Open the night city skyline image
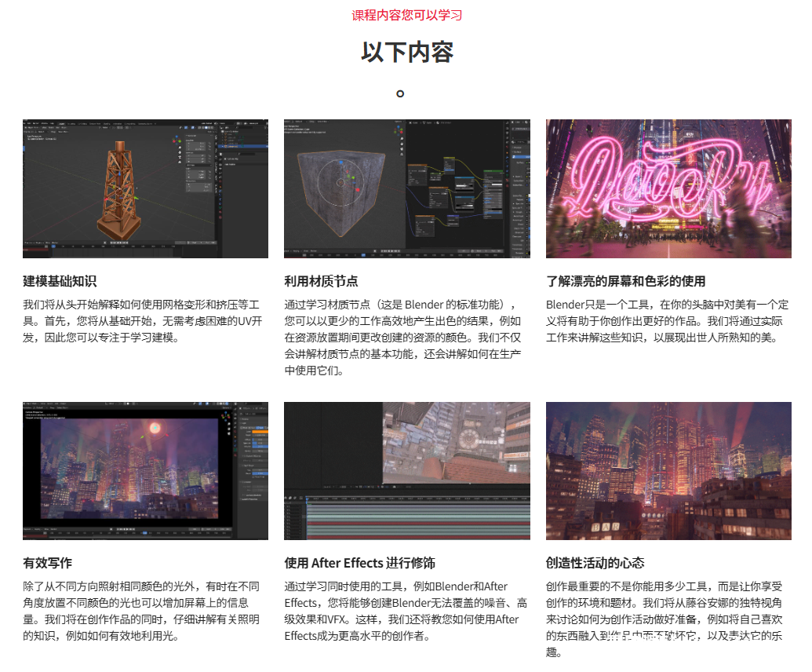 point(668,471)
